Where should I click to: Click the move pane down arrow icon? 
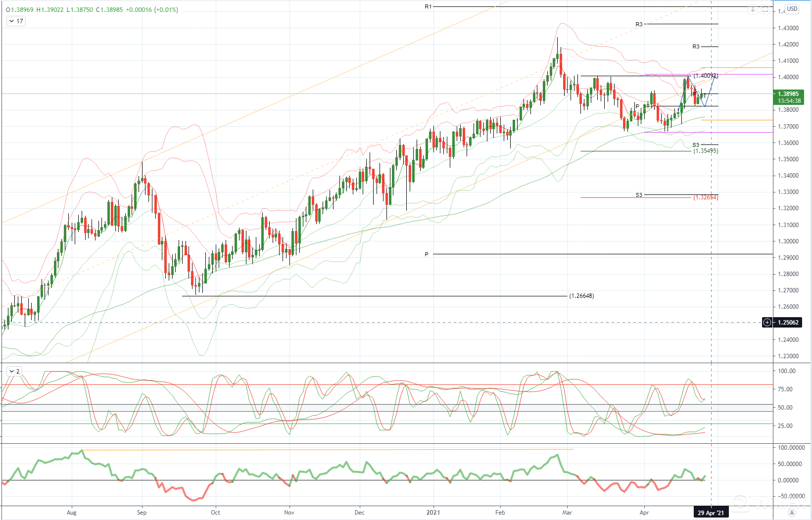tap(753, 9)
